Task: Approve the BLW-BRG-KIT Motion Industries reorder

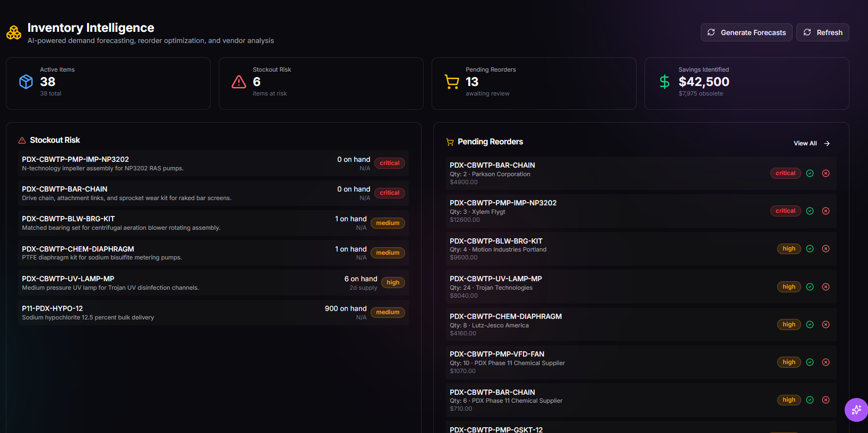Action: click(x=810, y=249)
